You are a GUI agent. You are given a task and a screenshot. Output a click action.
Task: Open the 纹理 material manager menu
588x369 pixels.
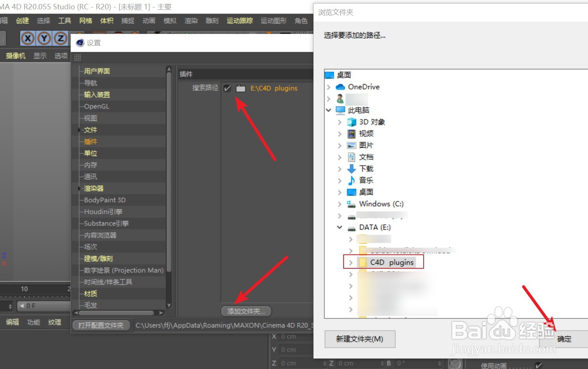(x=55, y=322)
